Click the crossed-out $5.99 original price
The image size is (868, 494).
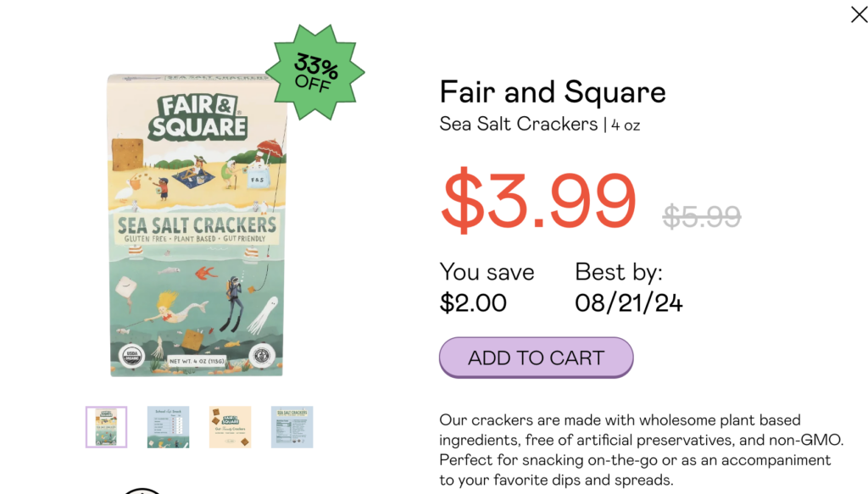point(701,217)
